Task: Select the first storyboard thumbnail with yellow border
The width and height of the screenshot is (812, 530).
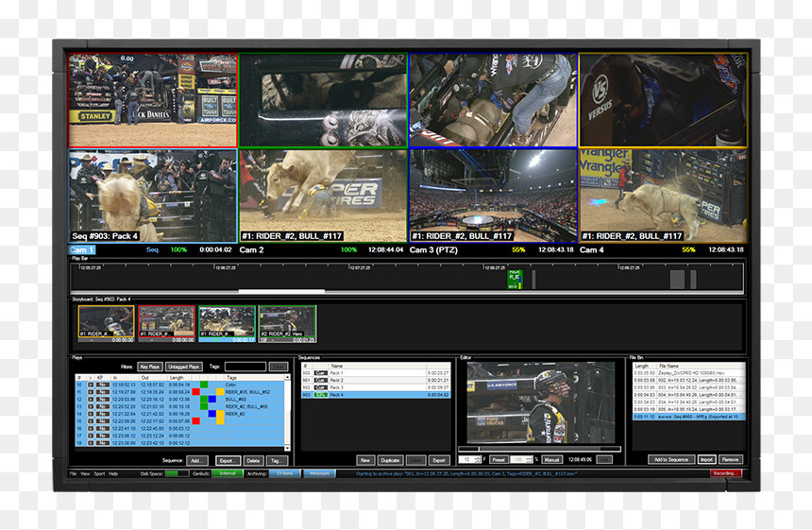Action: click(106, 324)
